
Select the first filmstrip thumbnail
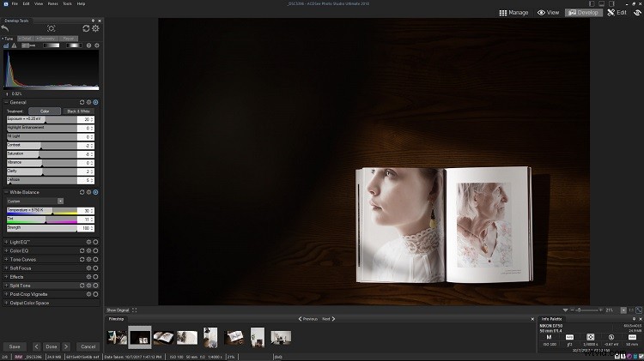(117, 337)
